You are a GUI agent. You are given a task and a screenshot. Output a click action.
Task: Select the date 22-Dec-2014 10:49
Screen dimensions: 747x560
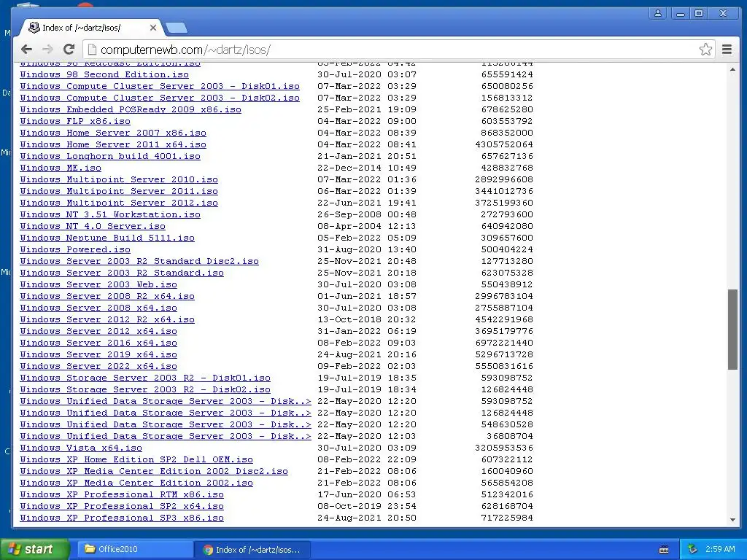(367, 168)
